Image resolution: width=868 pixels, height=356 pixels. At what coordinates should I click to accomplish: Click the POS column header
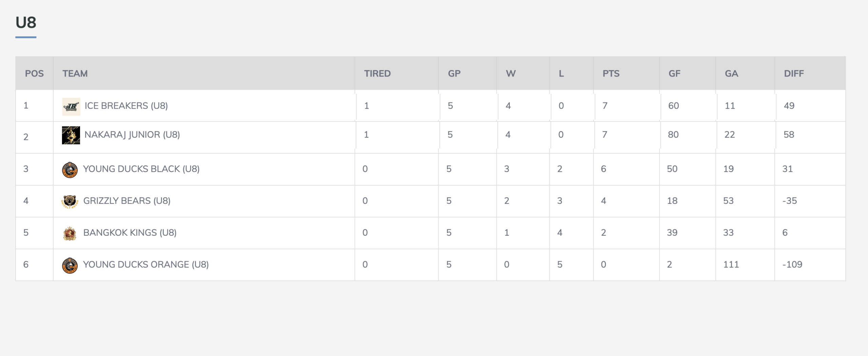[34, 74]
